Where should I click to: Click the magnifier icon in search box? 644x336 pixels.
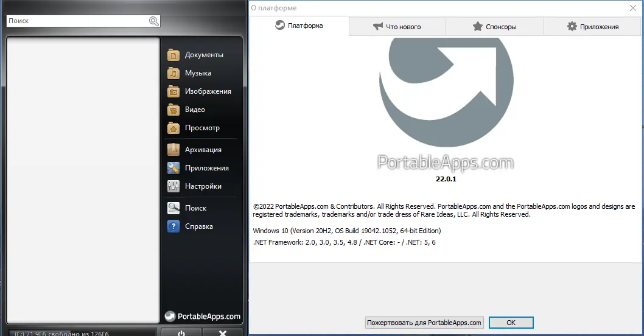(153, 21)
